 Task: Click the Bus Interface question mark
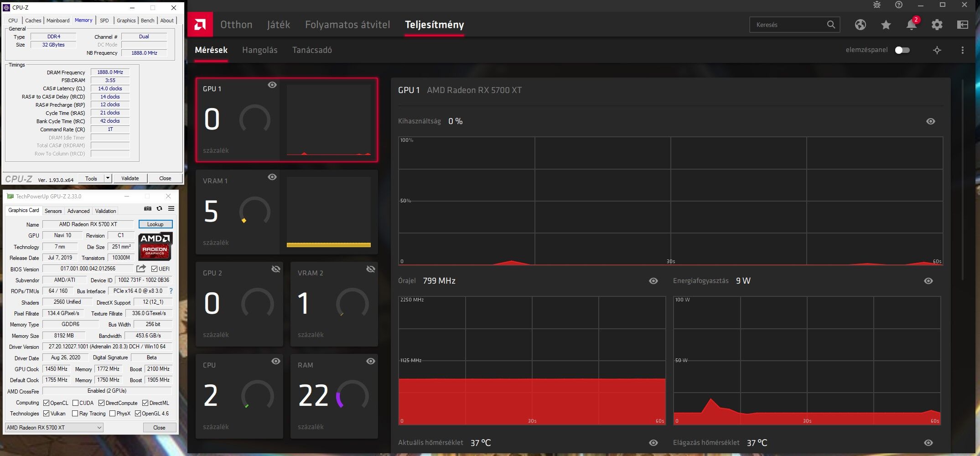[x=171, y=291]
